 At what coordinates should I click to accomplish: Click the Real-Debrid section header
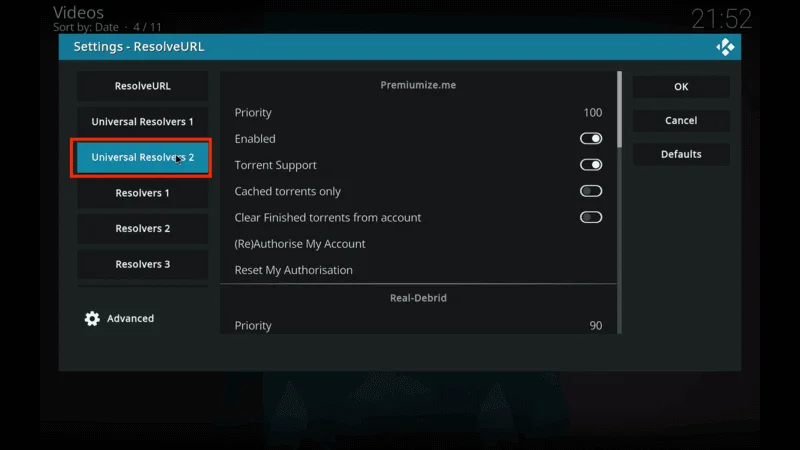(x=418, y=298)
